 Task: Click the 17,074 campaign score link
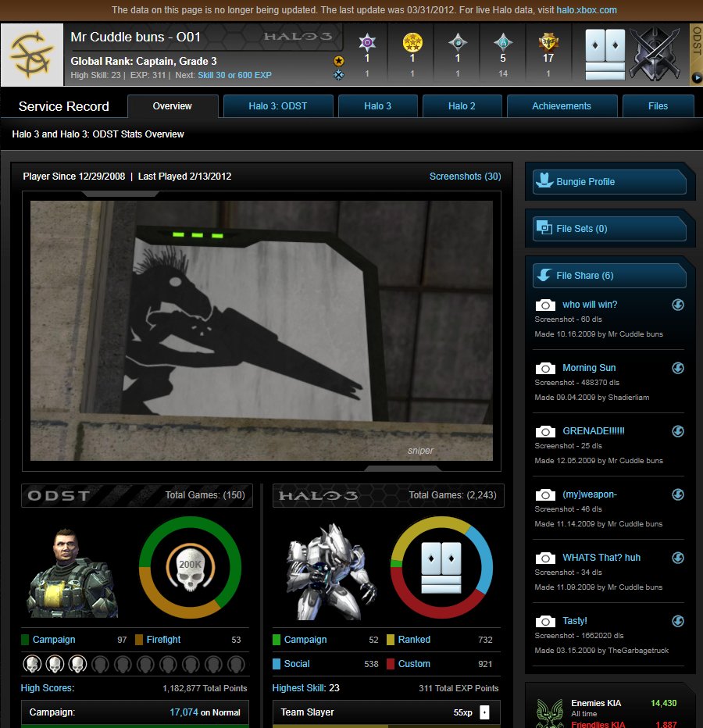[184, 712]
